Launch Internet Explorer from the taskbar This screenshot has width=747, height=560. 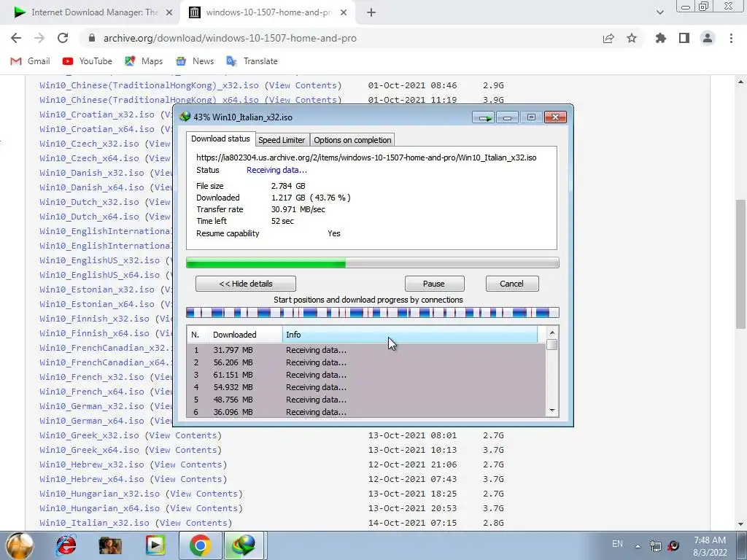click(x=66, y=545)
